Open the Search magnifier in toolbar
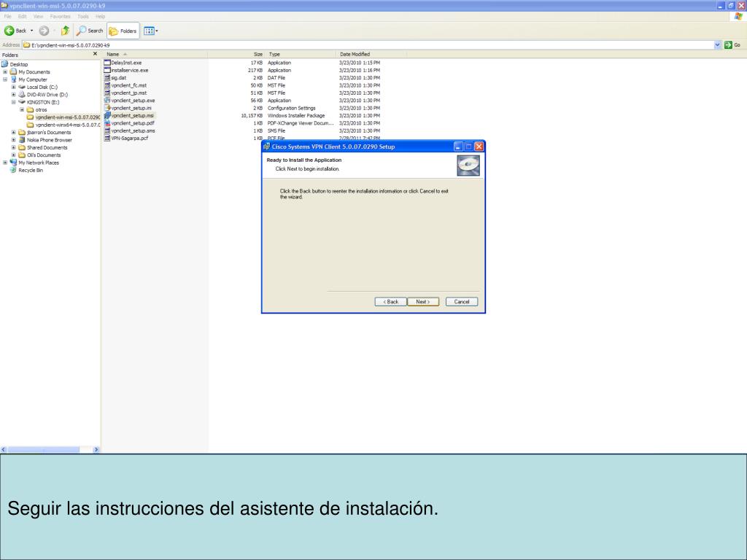Screen dimensions: 747x560 [82, 31]
